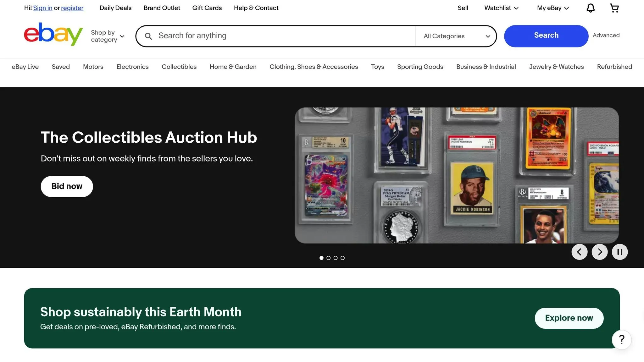This screenshot has height=362, width=644.
Task: Click the Sell link
Action: 463,8
